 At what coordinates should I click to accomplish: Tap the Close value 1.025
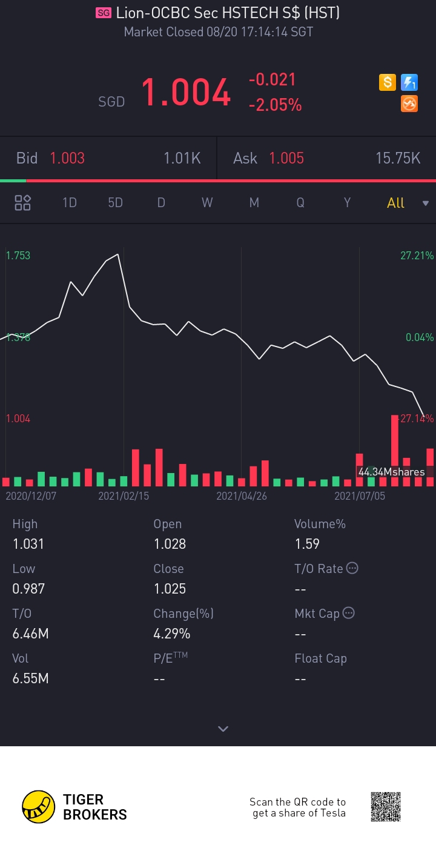(x=170, y=589)
